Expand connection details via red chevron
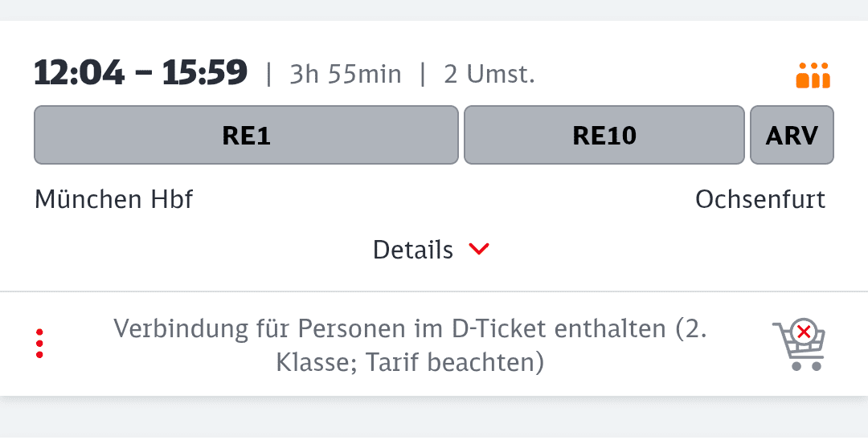 (x=479, y=250)
